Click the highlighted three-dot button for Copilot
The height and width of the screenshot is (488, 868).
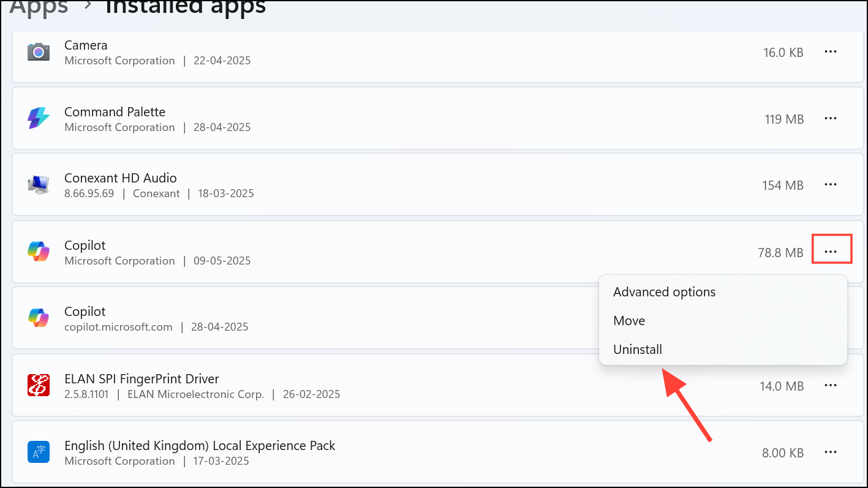point(831,251)
